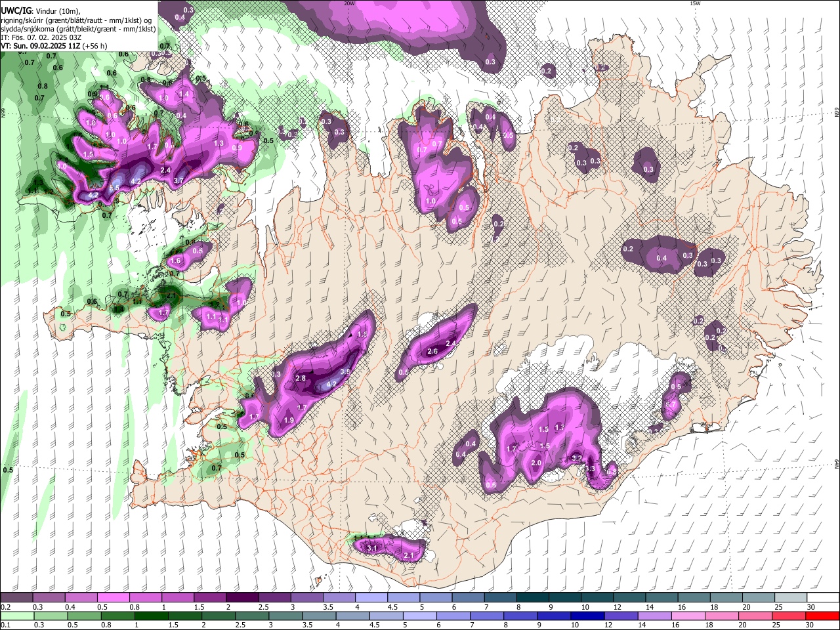Click the '1.4' snowfall value on the map
This screenshot has height=630, width=840.
coord(184,94)
